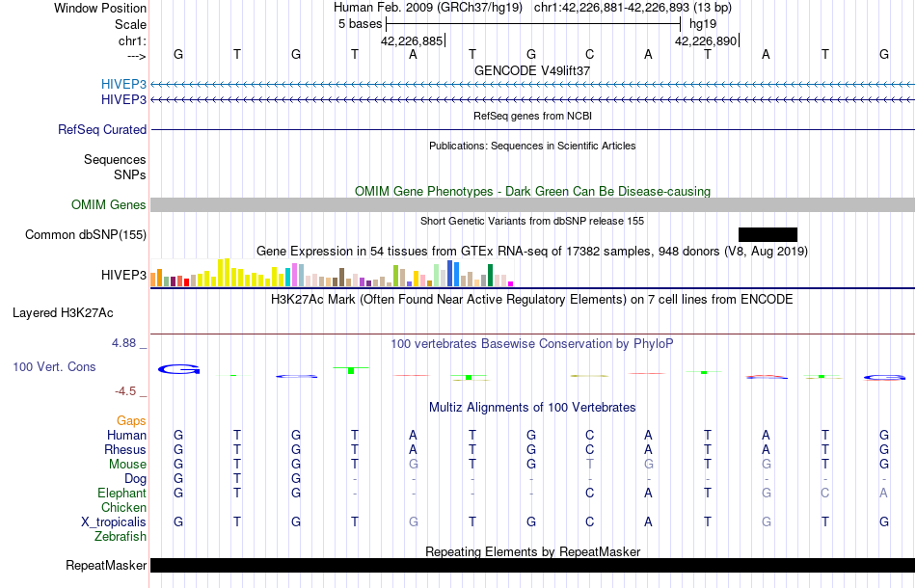Image resolution: width=916 pixels, height=588 pixels.
Task: Select the X_tropicalis species row label
Action: coord(114,522)
